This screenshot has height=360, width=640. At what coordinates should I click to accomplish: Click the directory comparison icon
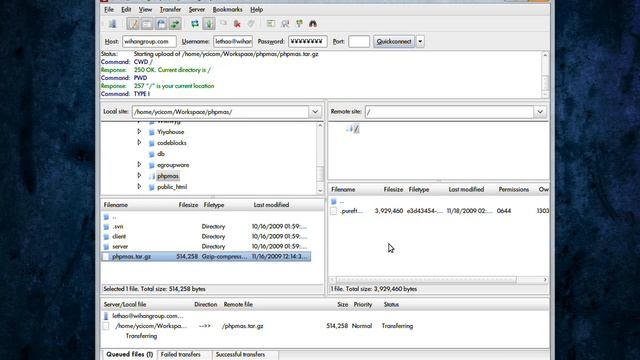(x=285, y=24)
